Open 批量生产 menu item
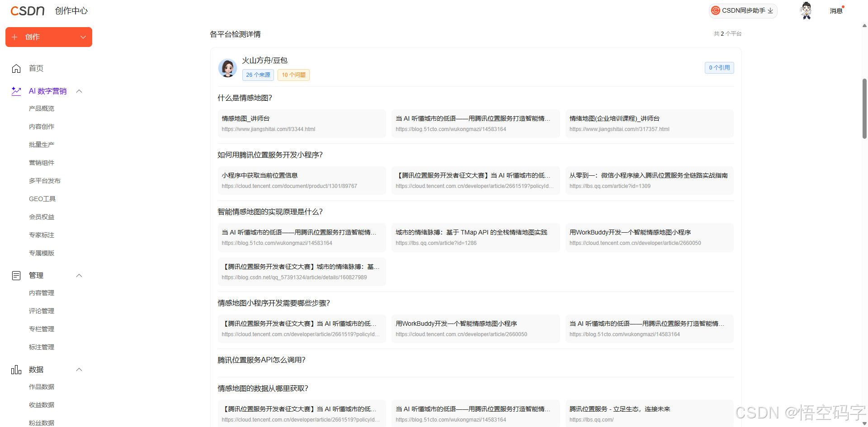 (x=42, y=145)
